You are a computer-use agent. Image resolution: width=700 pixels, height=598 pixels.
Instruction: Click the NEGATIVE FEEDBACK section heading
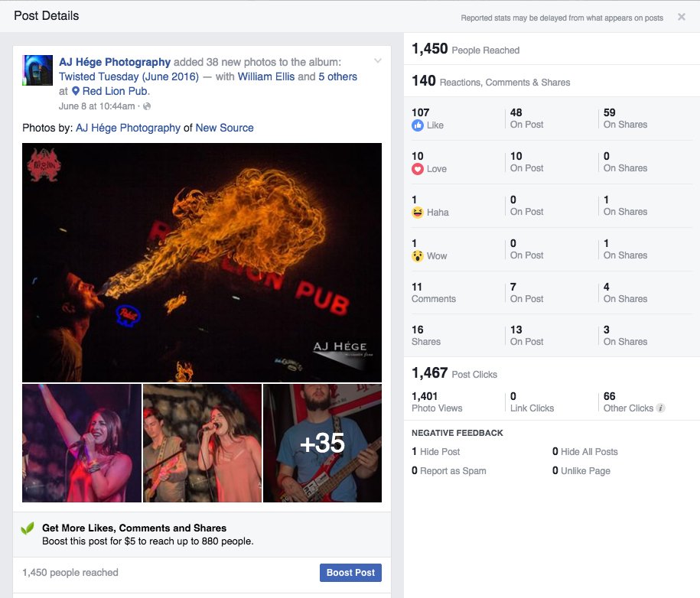pos(457,433)
